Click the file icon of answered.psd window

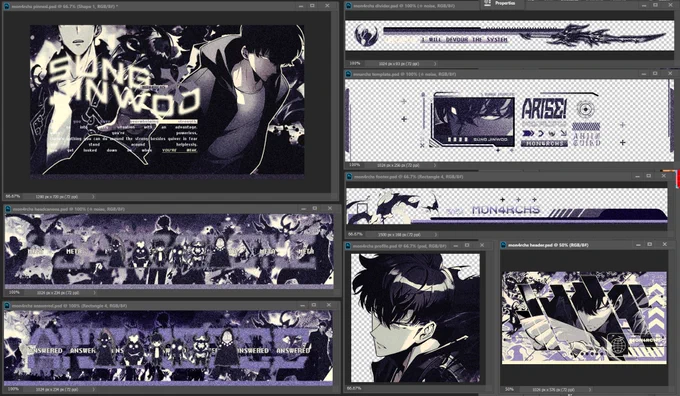click(8, 306)
